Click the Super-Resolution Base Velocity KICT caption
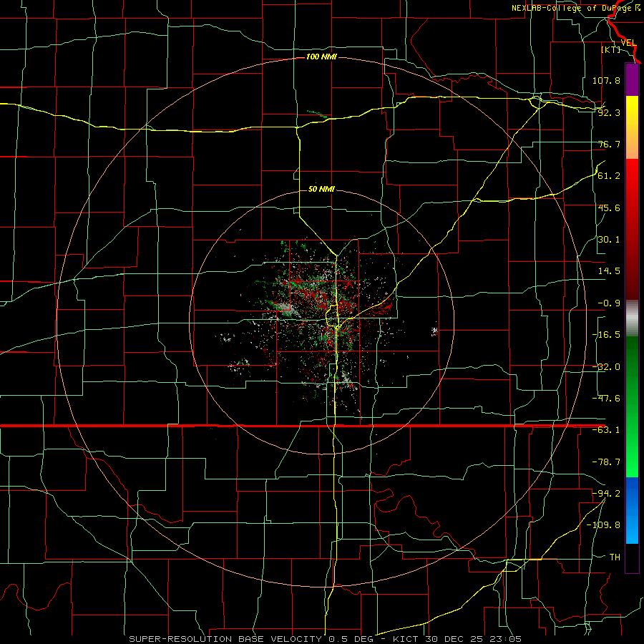This screenshot has height=644, width=644. tap(326, 639)
